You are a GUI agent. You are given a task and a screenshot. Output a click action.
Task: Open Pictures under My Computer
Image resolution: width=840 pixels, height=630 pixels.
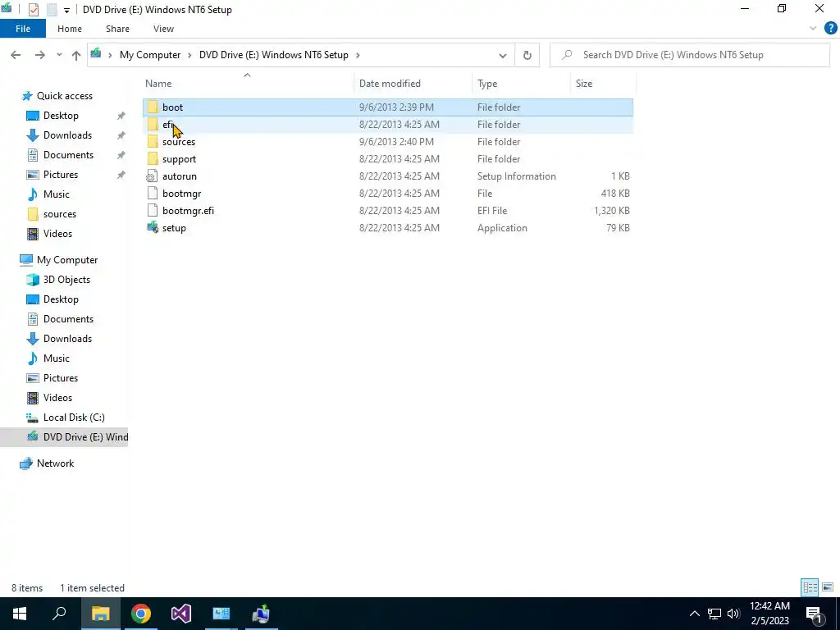[x=61, y=378]
